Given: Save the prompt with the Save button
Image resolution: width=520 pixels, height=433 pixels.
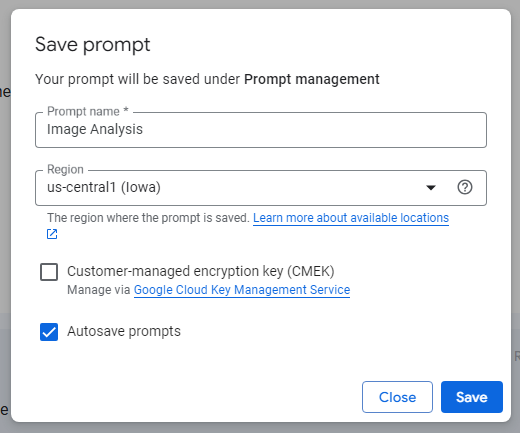Looking at the screenshot, I should tap(472, 397).
